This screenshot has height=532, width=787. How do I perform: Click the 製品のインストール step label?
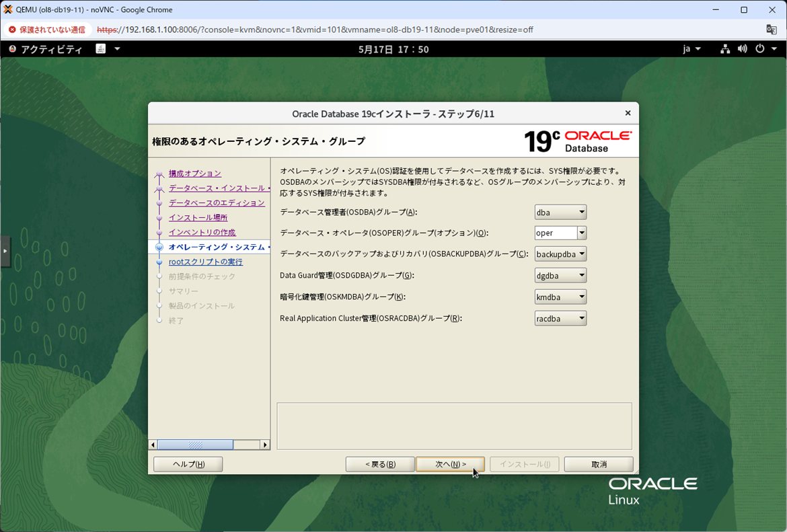[201, 305]
